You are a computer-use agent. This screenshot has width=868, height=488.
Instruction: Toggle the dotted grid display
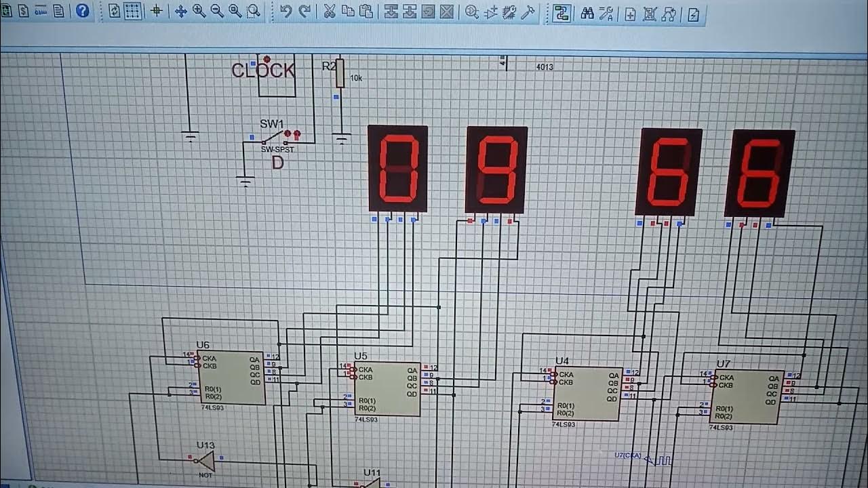(x=133, y=11)
